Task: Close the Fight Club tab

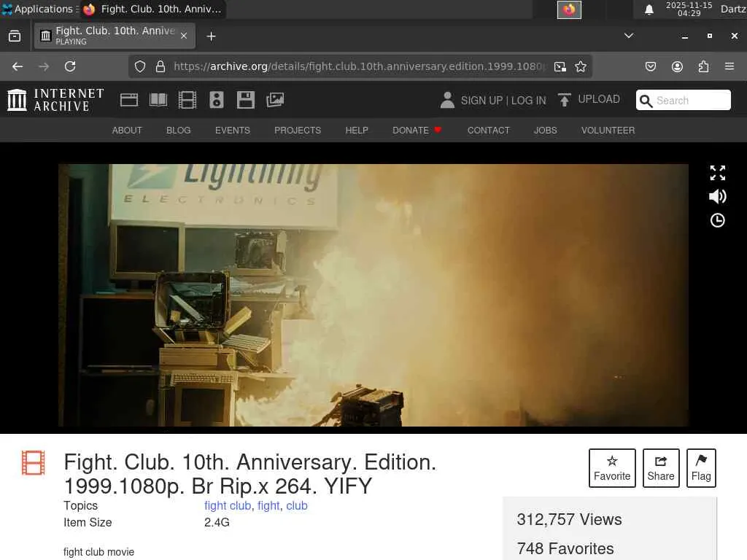Action: point(184,36)
